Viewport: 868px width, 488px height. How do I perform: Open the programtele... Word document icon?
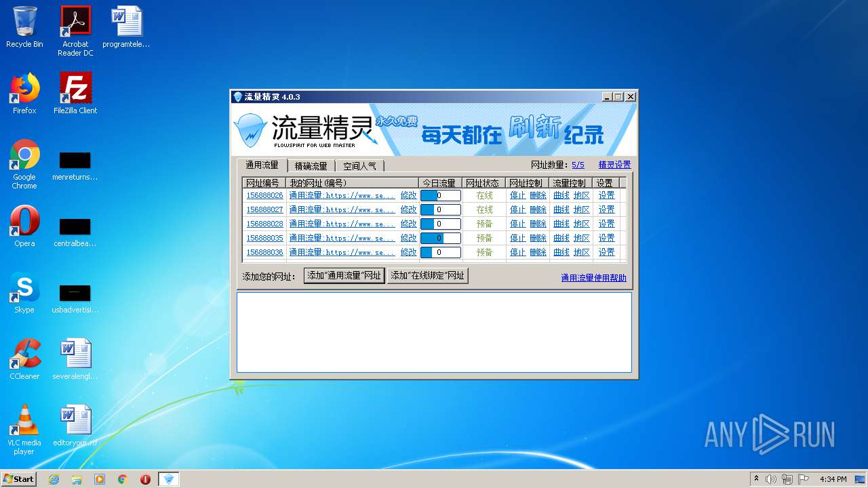click(x=126, y=27)
